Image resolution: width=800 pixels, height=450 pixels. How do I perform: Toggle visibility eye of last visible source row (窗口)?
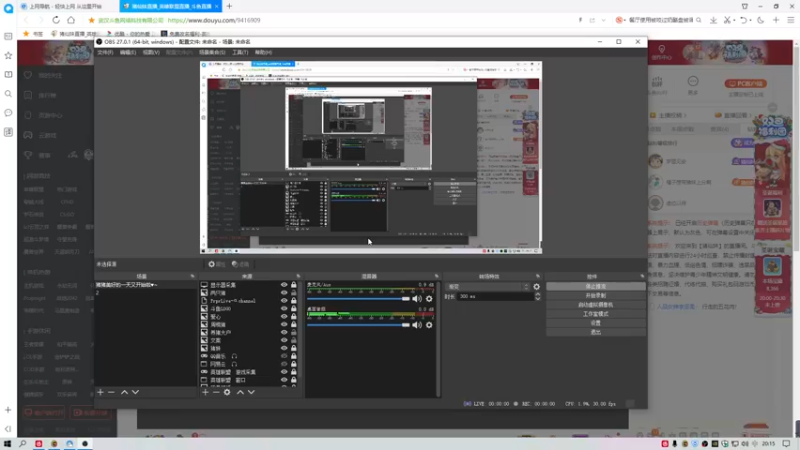click(284, 380)
